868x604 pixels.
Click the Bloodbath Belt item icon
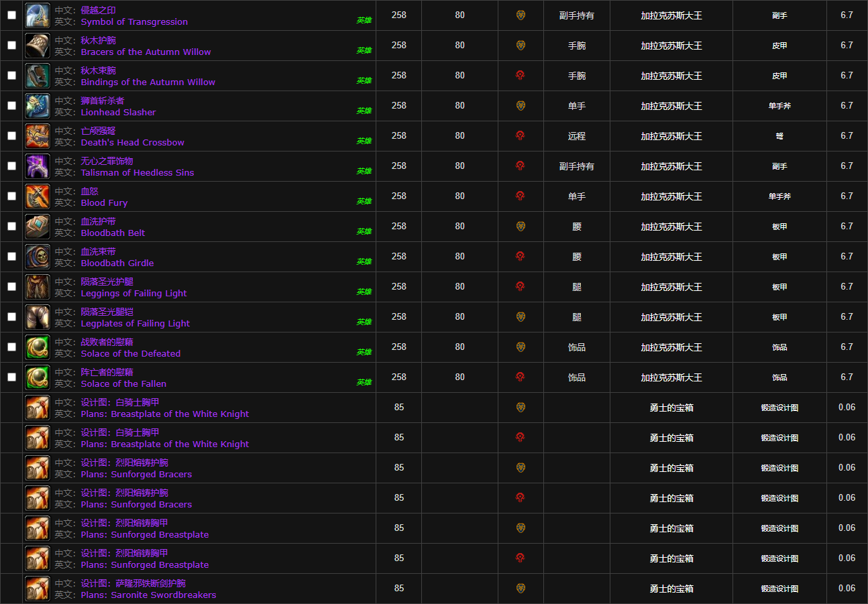[38, 227]
